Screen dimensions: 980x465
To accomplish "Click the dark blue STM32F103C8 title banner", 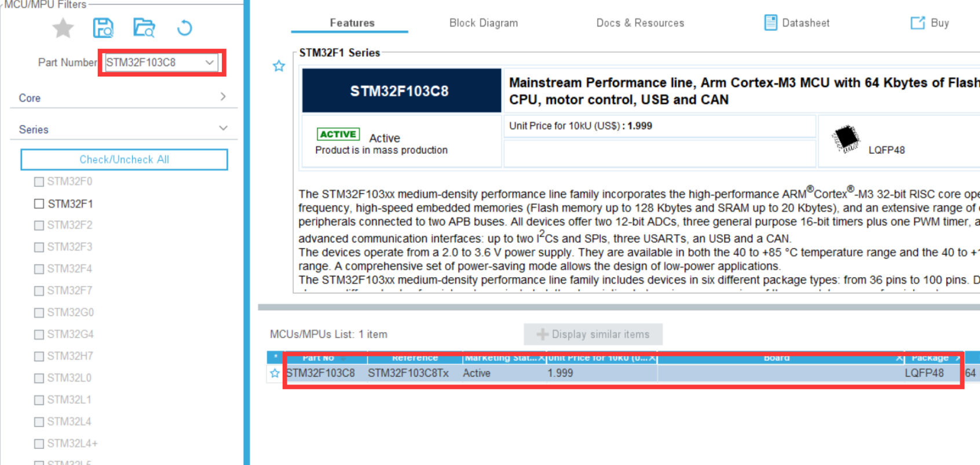I will pos(401,90).
